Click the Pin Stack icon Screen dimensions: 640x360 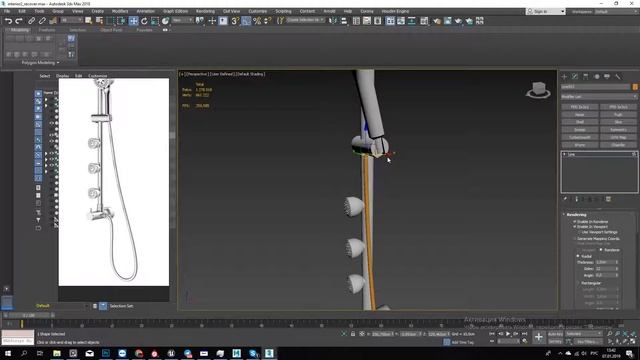(x=565, y=199)
